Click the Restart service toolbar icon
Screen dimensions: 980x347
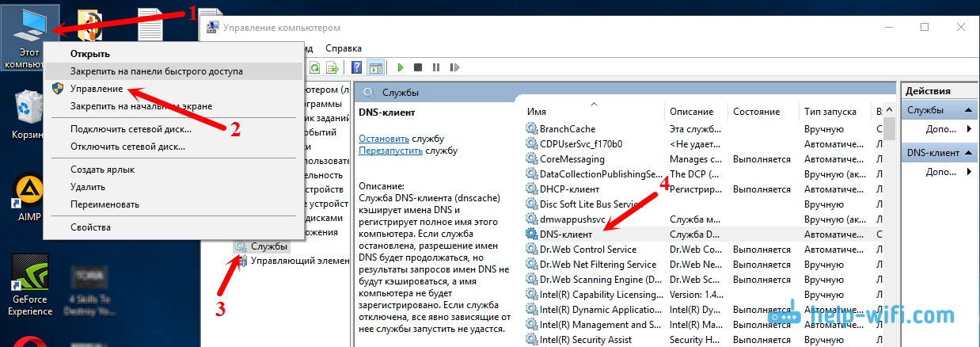point(451,67)
